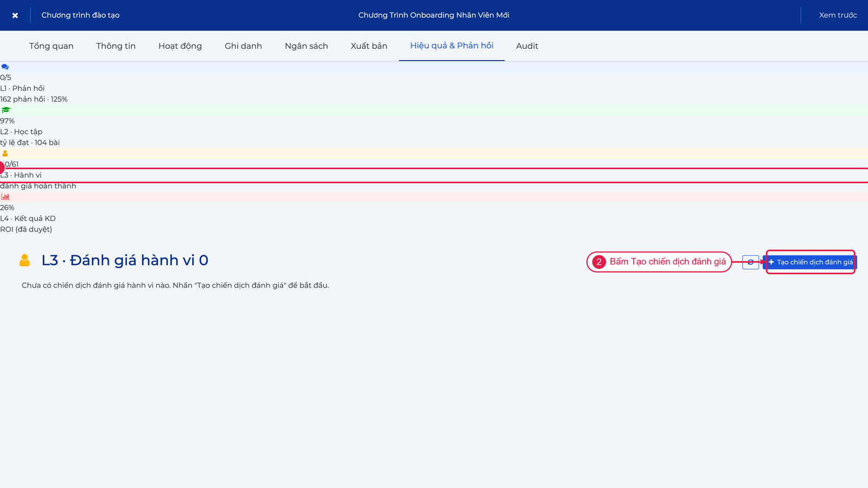This screenshot has height=488, width=868.
Task: Open the Hoạt động tab
Action: pyautogui.click(x=180, y=46)
